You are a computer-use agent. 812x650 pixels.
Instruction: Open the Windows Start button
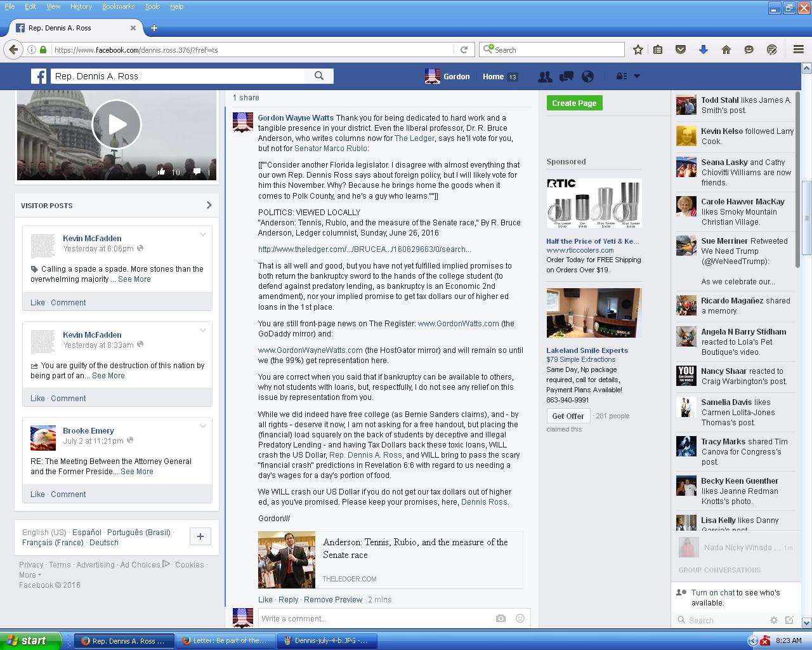(30, 641)
